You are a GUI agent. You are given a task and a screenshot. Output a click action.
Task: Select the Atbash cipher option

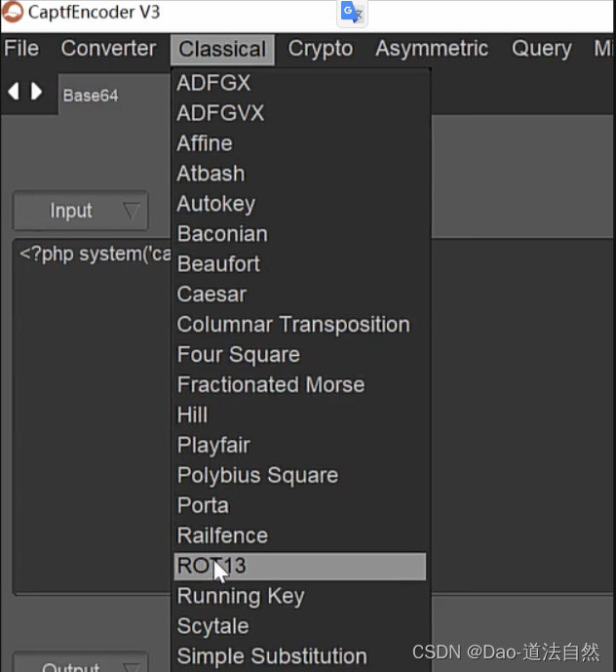(300, 174)
